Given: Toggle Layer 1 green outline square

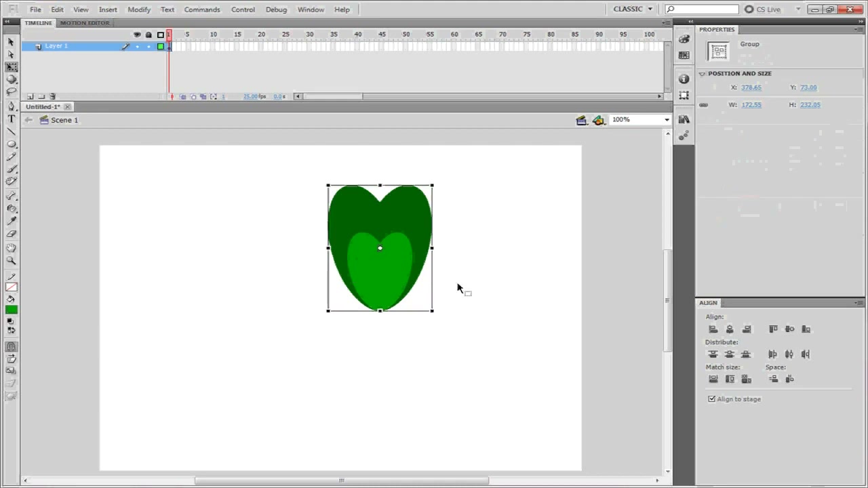Looking at the screenshot, I should coord(160,46).
